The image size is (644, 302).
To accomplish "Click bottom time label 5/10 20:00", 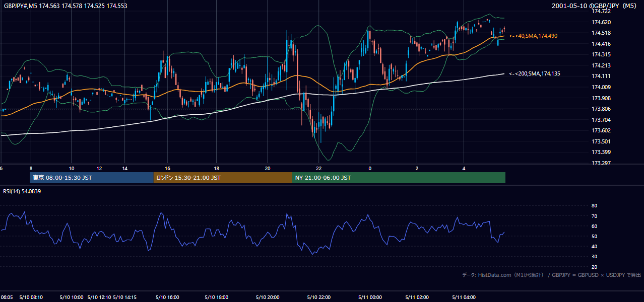I will [x=268, y=297].
